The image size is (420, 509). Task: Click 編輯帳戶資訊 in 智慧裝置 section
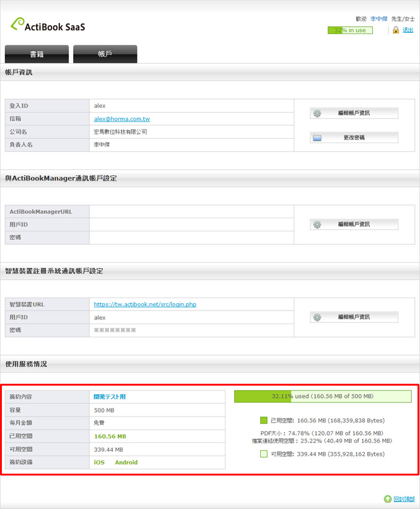[x=354, y=317]
